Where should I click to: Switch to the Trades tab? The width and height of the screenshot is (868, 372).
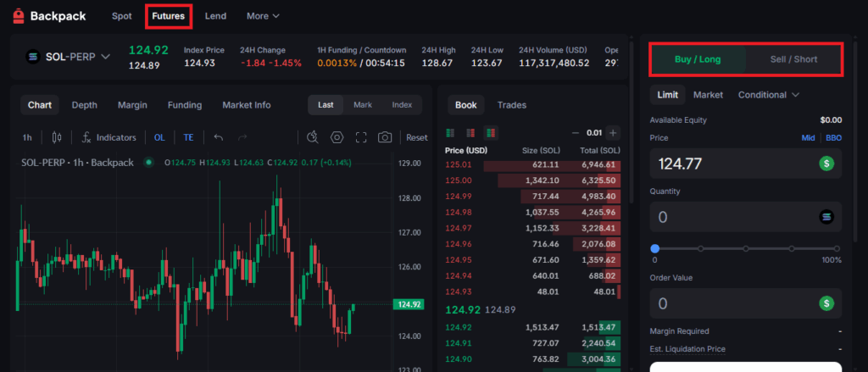pyautogui.click(x=511, y=105)
